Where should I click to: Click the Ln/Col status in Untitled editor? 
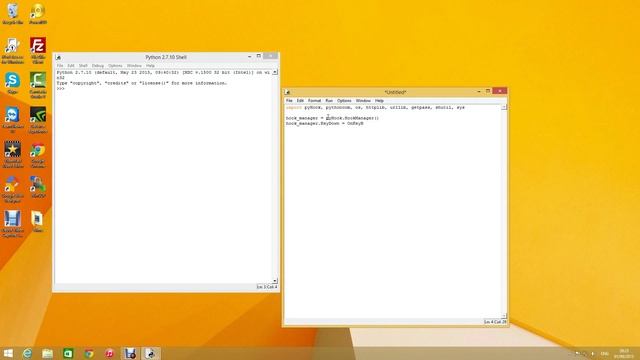pyautogui.click(x=495, y=322)
